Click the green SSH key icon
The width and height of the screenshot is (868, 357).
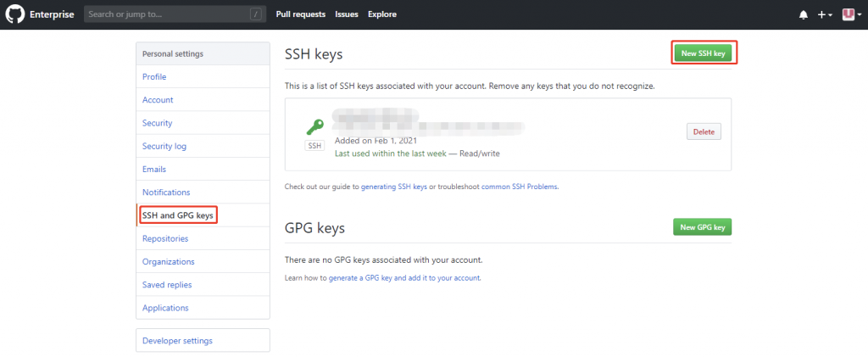[x=314, y=126]
